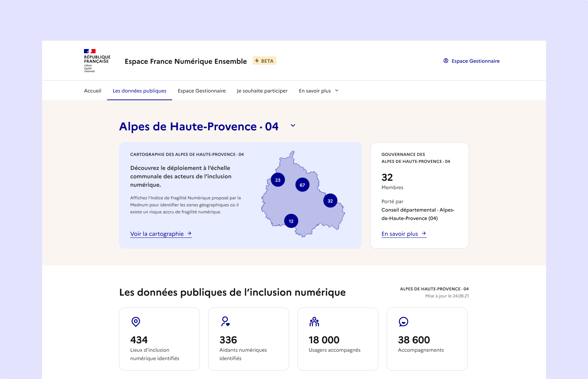Click the user account icon beside Espace Gestionnaire
This screenshot has height=379, width=588.
tap(446, 61)
